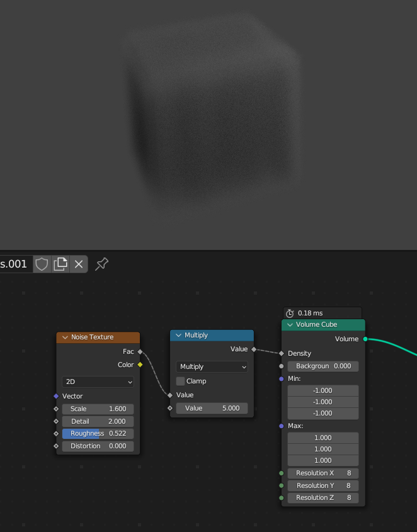Click the Background density field

323,366
